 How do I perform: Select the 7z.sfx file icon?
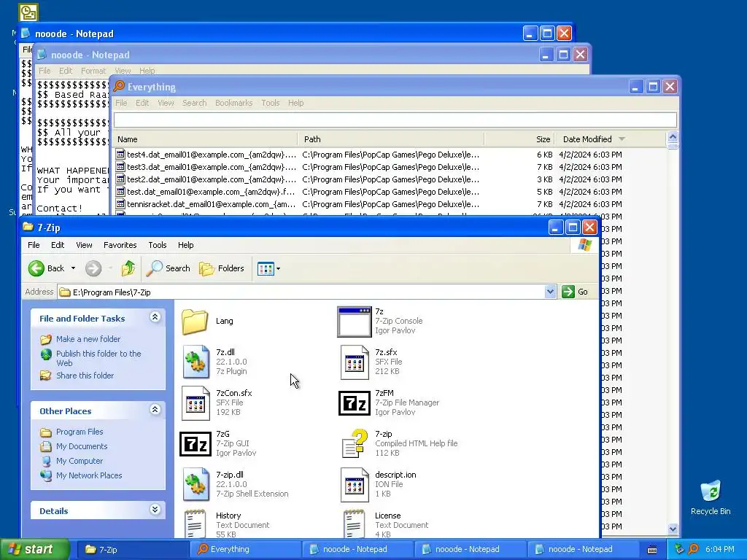[355, 362]
